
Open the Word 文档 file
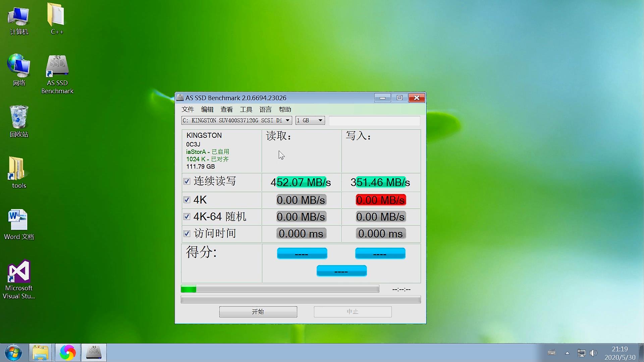pos(18,221)
